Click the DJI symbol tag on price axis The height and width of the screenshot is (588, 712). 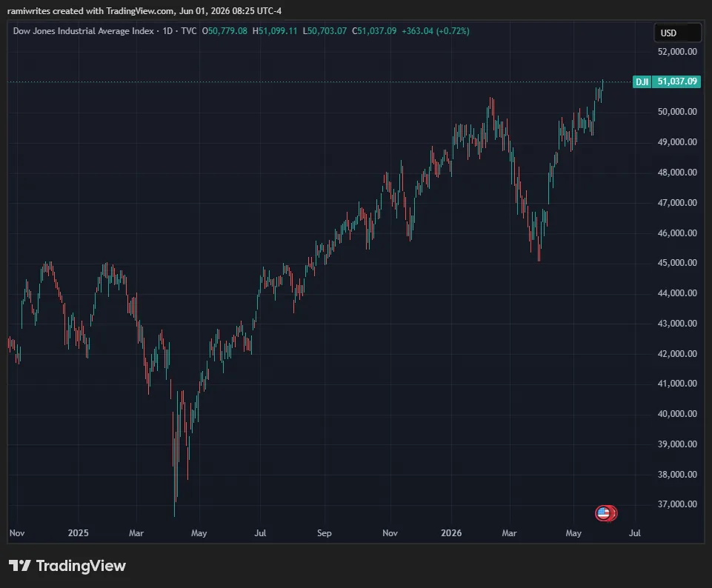click(x=642, y=81)
